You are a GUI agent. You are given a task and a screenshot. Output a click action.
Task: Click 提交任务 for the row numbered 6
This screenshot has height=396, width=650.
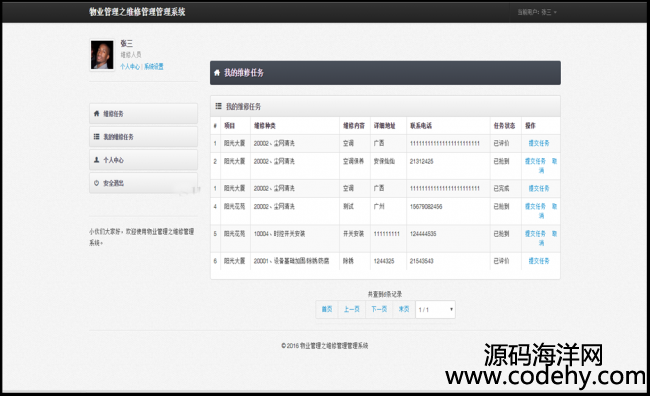tap(538, 261)
